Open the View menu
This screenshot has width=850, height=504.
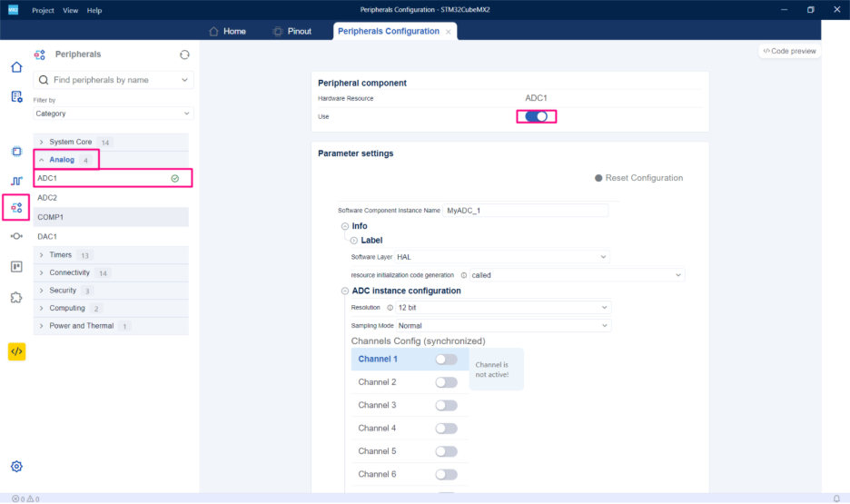71,10
